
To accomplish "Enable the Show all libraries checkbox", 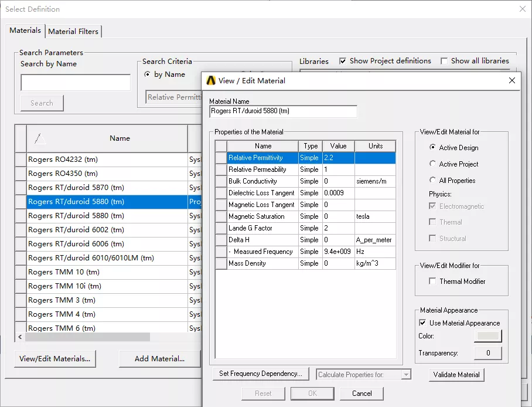I will click(444, 61).
